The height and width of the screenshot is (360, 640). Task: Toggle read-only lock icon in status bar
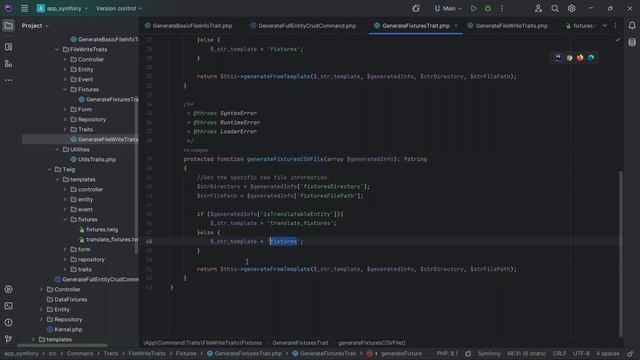(630, 353)
